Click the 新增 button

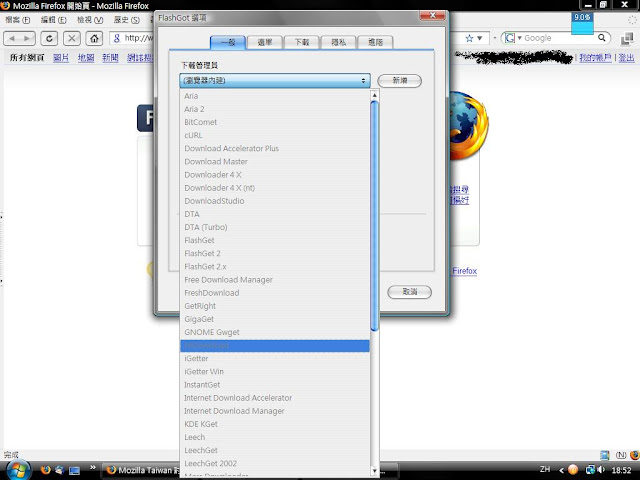click(400, 80)
